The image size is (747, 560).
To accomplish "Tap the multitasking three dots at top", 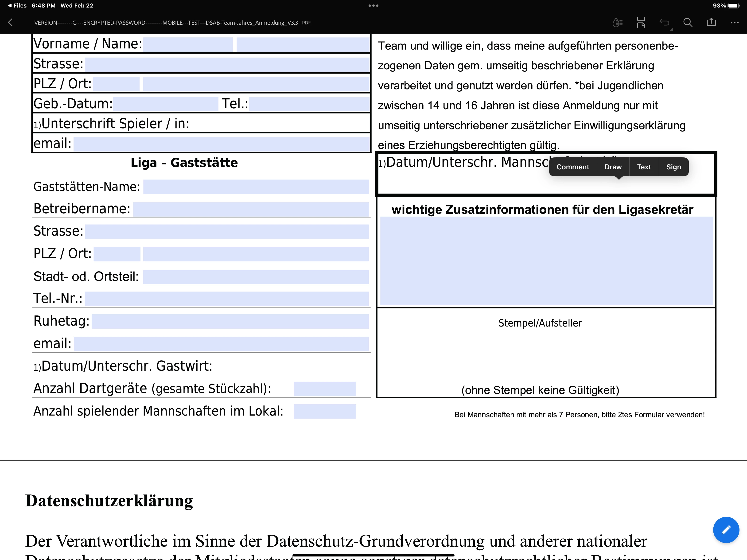I will coord(373,5).
